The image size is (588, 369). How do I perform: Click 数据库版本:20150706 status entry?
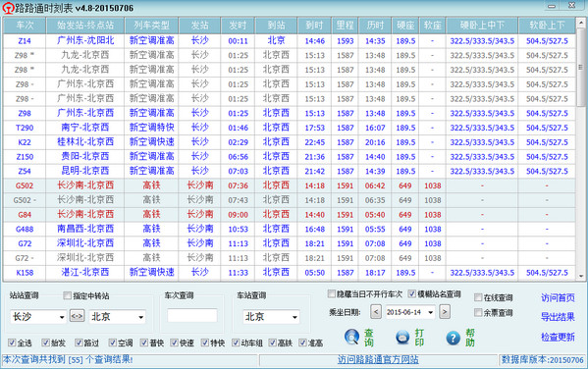(x=543, y=360)
